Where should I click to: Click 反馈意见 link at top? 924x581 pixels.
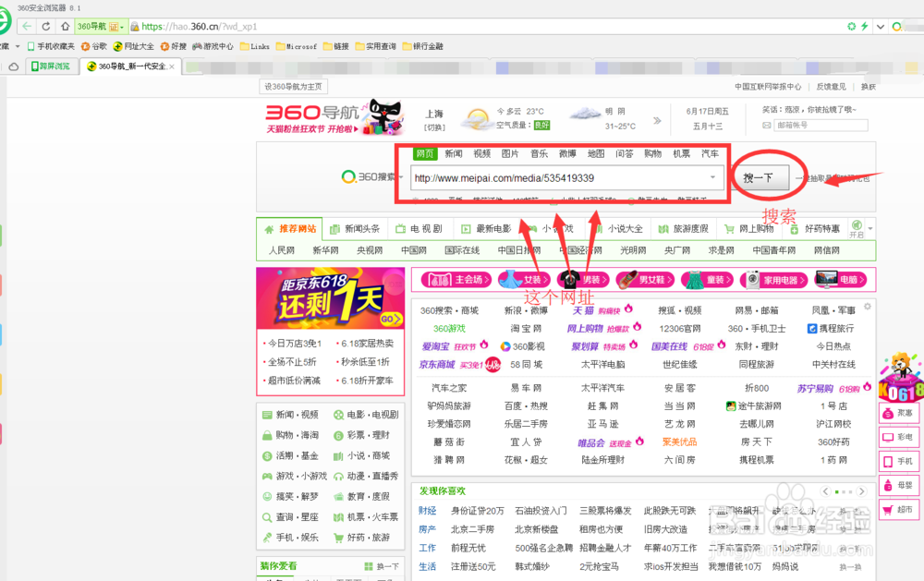click(831, 87)
